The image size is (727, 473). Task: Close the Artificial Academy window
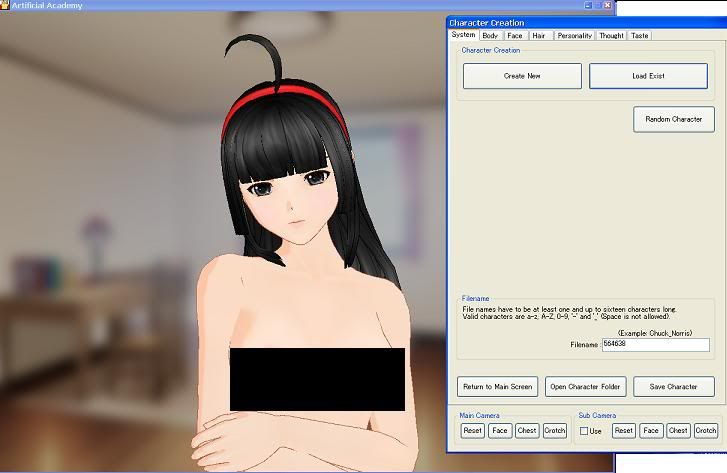pos(607,5)
